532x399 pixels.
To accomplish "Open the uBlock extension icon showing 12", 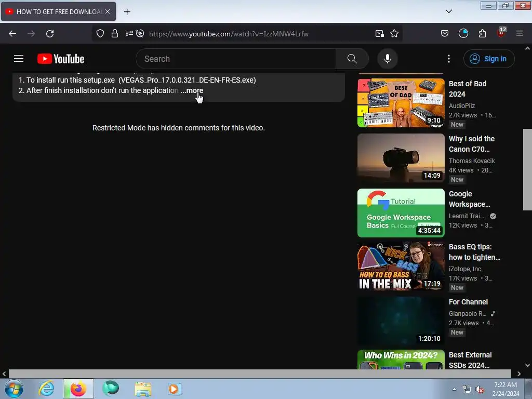I will (501, 32).
